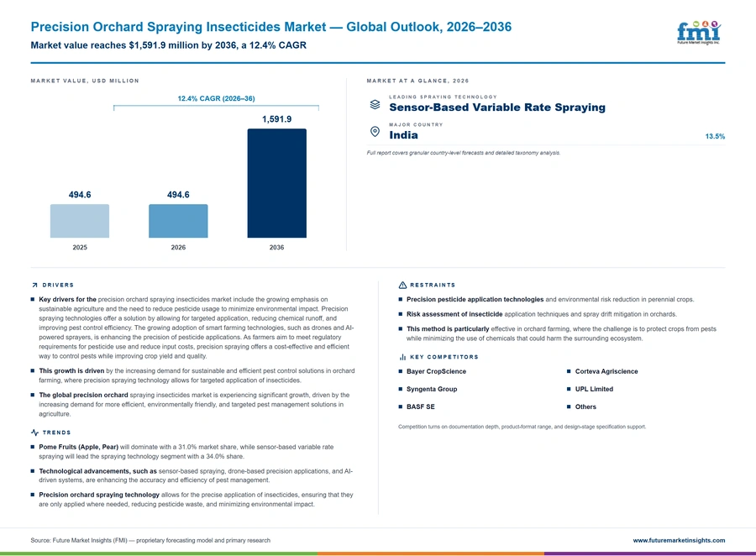Click the Pome Fruits (Apple, Pear) bullet
This screenshot has height=556, width=756.
click(x=183, y=452)
